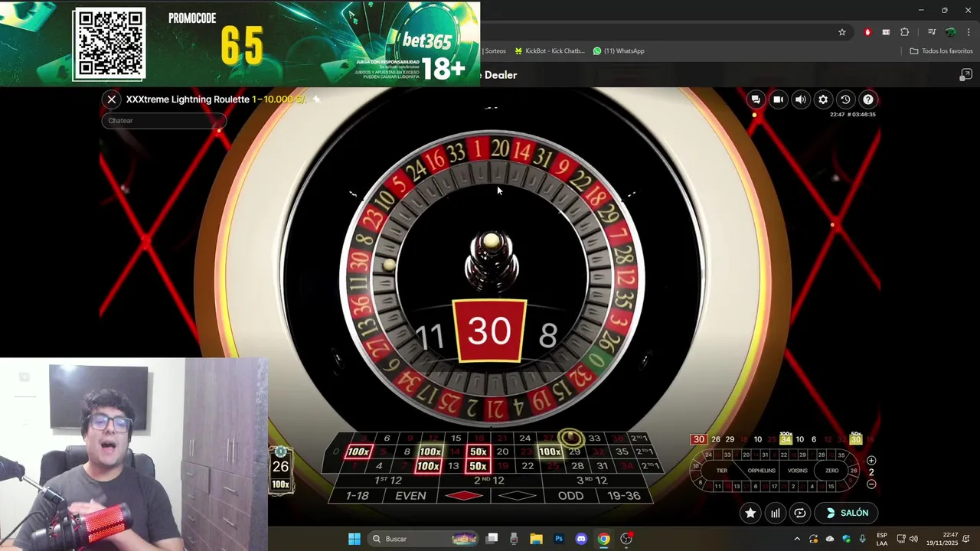The image size is (980, 551).
Task: Bet on the black diamond
Action: [x=518, y=496]
